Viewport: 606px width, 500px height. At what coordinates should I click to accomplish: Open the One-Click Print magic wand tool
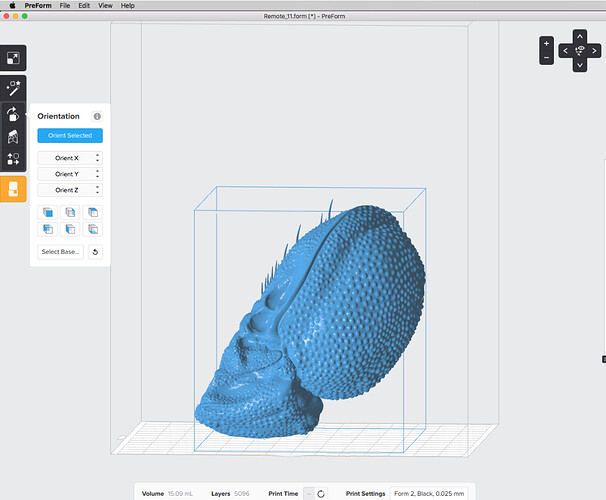[14, 88]
